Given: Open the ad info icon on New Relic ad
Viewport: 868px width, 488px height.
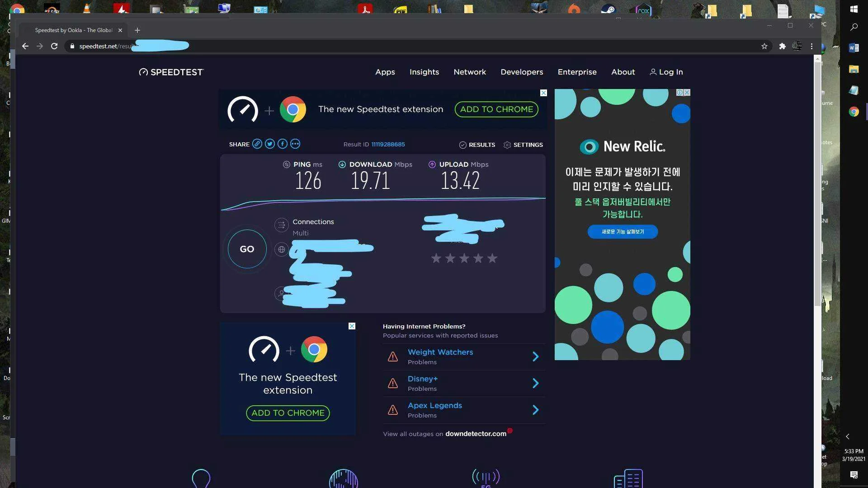Looking at the screenshot, I should point(679,93).
